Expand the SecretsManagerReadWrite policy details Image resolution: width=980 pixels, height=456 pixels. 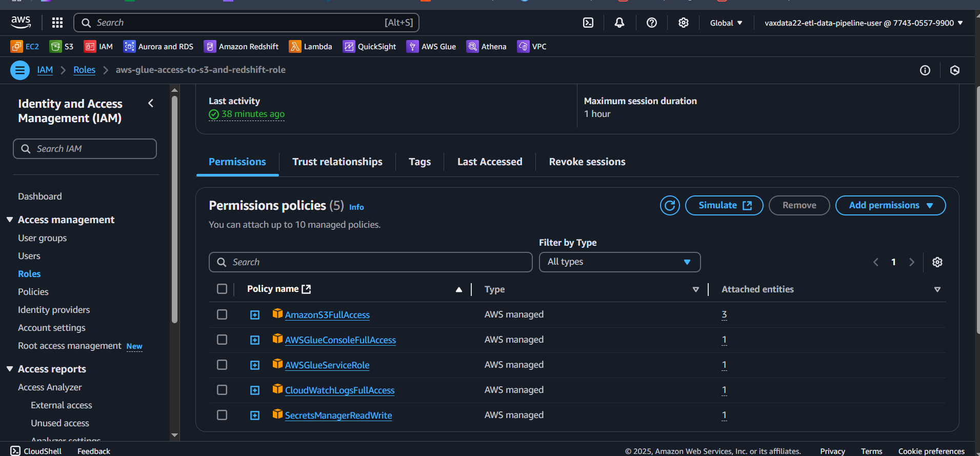(255, 415)
